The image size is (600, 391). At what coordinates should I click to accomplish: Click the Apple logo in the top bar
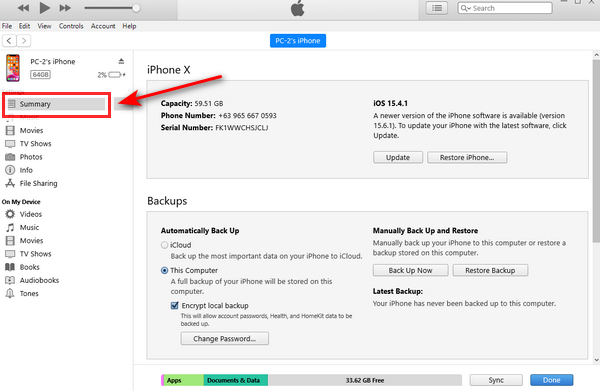(298, 8)
